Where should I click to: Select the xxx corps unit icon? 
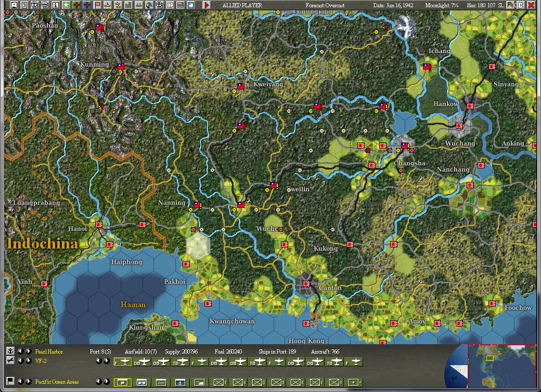coord(161,382)
